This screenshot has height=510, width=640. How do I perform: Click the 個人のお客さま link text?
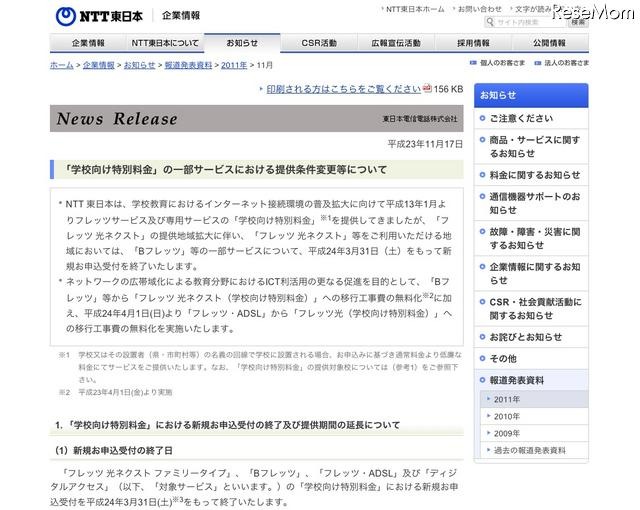pos(502,63)
